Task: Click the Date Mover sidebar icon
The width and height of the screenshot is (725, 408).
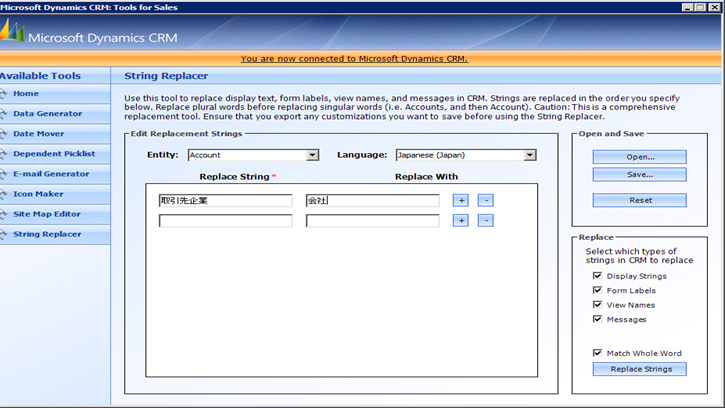Action: point(3,134)
